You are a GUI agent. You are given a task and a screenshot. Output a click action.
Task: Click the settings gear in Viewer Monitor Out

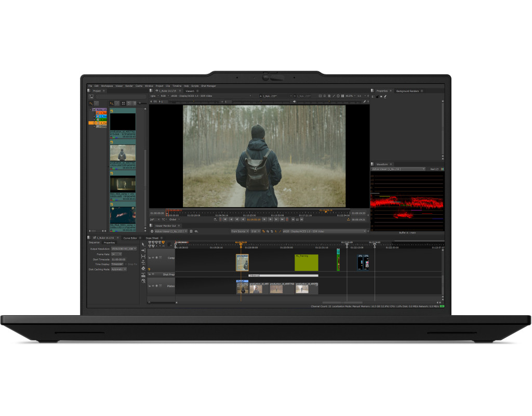[152, 231]
